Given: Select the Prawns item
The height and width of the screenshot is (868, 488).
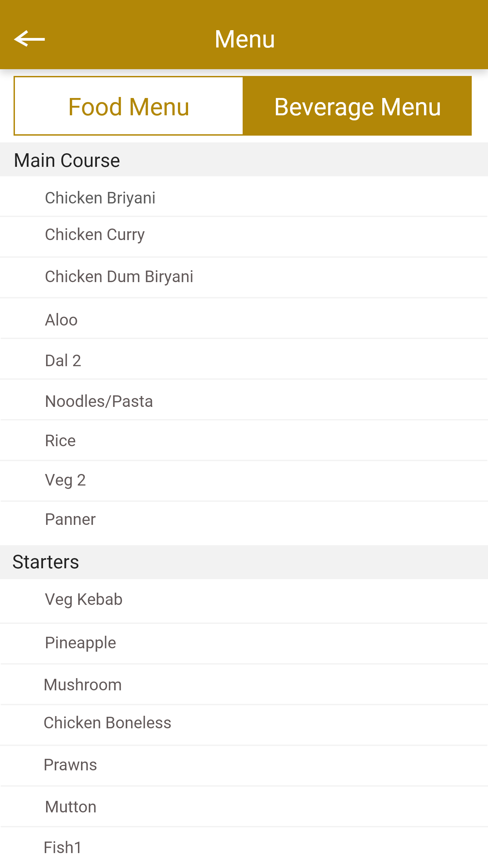Looking at the screenshot, I should click(70, 765).
